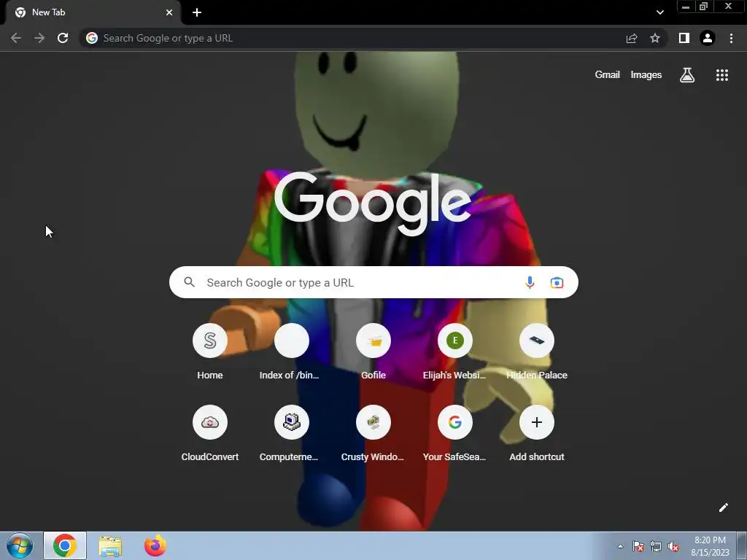Click the Chrome taskbar icon

pos(65,545)
